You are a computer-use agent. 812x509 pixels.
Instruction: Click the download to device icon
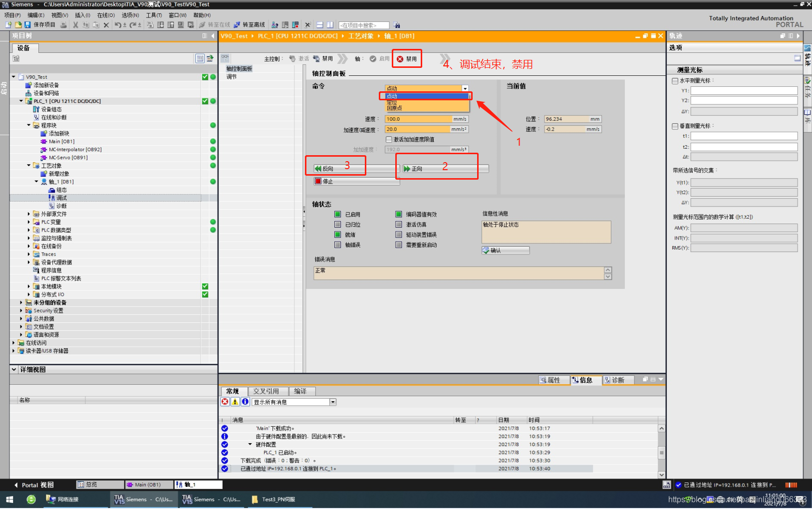tap(161, 24)
